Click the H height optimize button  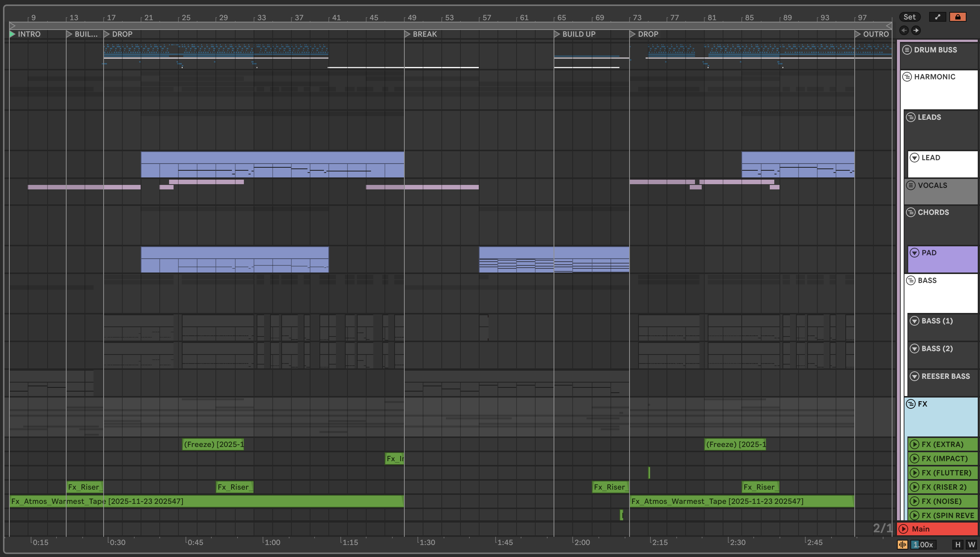click(958, 544)
